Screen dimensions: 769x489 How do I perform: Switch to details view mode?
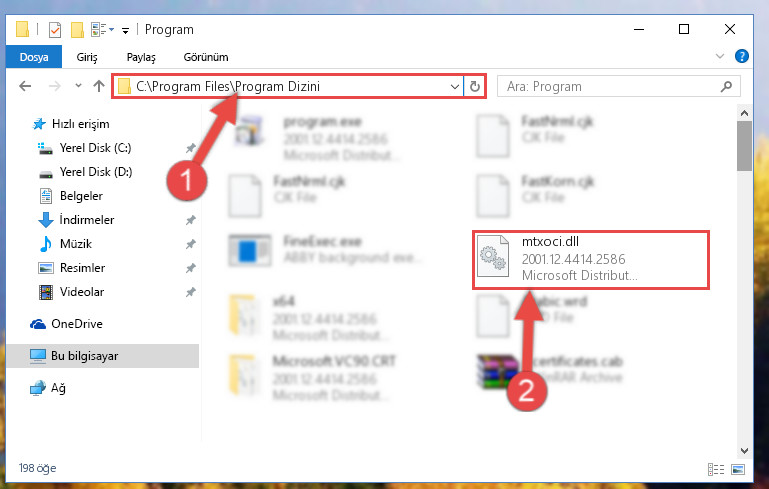[716, 469]
